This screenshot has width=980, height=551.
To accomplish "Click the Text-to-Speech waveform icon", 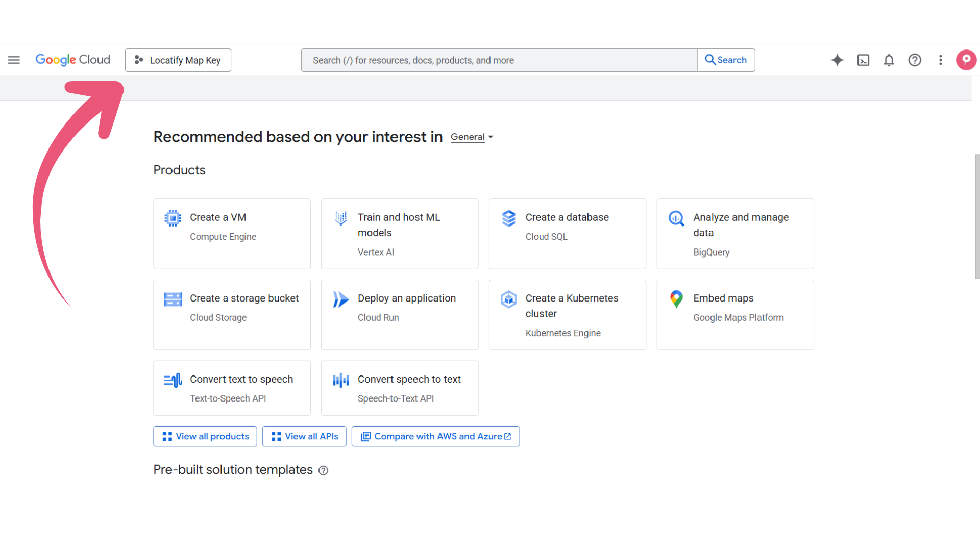I will click(173, 380).
